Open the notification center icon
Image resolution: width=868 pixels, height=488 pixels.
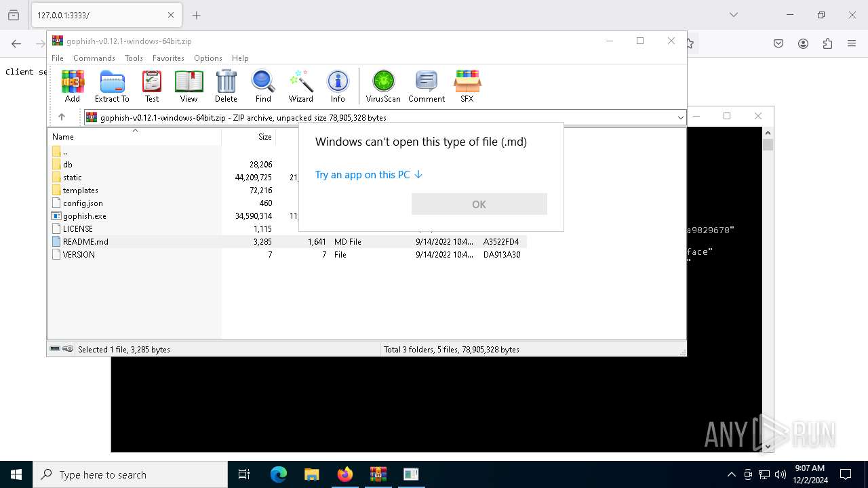point(846,474)
